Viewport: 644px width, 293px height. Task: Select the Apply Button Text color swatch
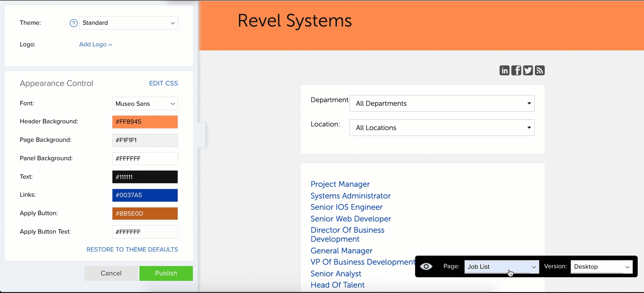pyautogui.click(x=145, y=232)
